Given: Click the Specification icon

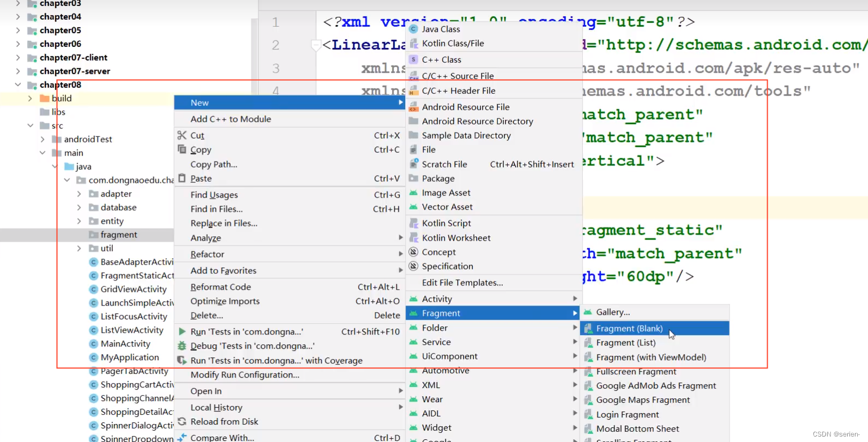Looking at the screenshot, I should tap(414, 266).
